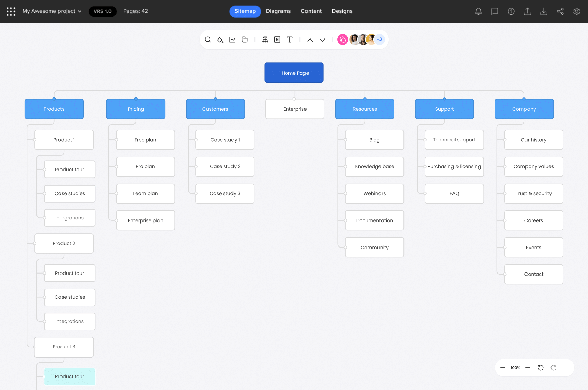Collapse all nodes with up chevron

(310, 40)
